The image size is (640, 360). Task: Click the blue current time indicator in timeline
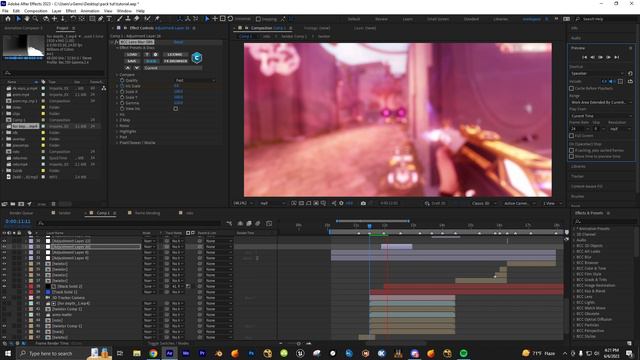point(370,226)
